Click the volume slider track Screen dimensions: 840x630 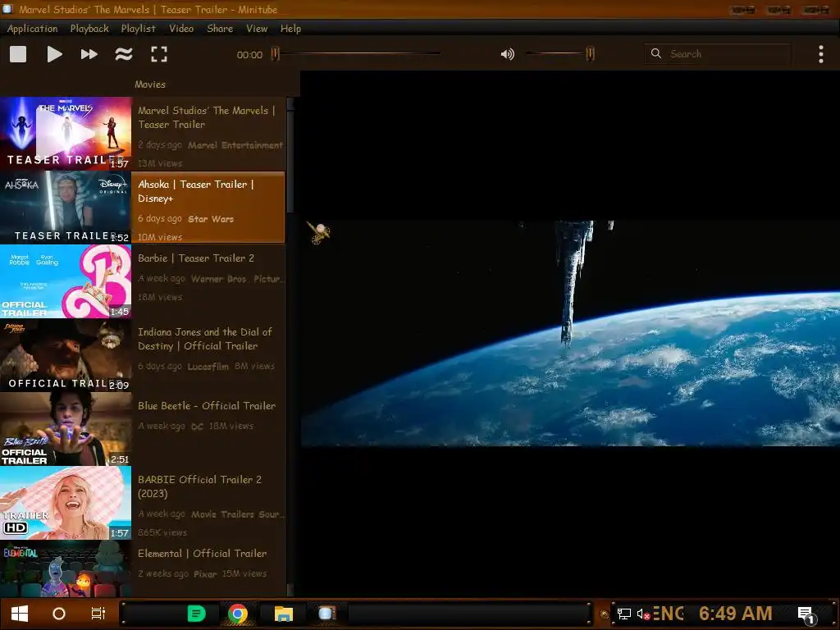559,53
